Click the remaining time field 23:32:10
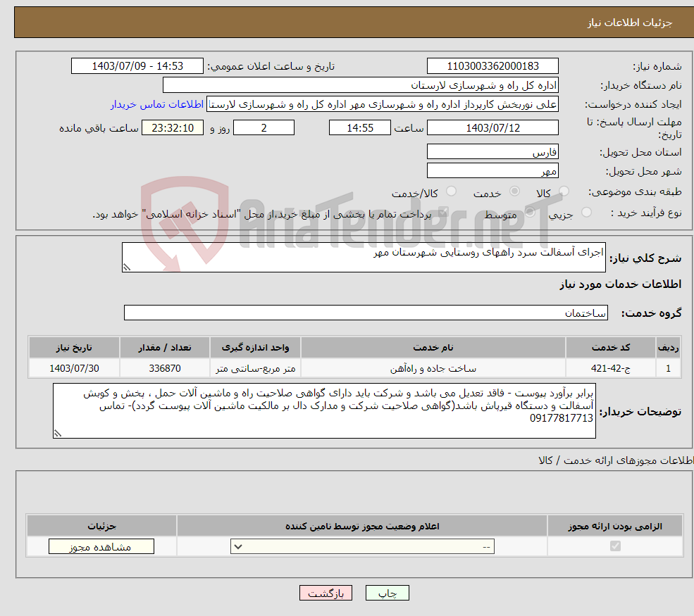Image resolution: width=694 pixels, height=616 pixels. (x=173, y=128)
